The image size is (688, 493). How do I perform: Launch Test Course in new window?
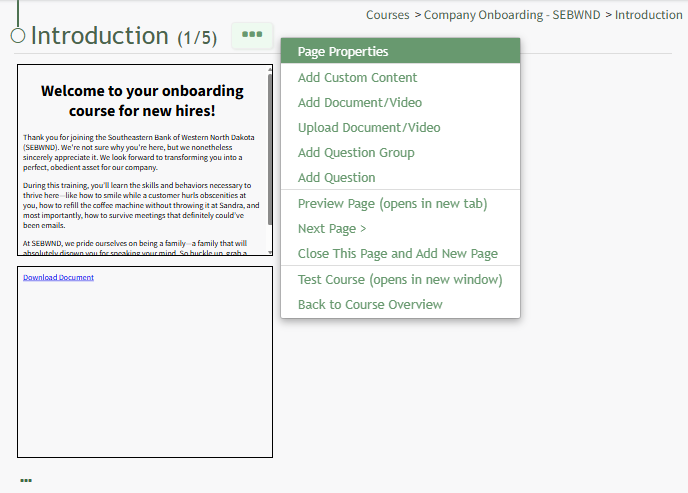[400, 279]
